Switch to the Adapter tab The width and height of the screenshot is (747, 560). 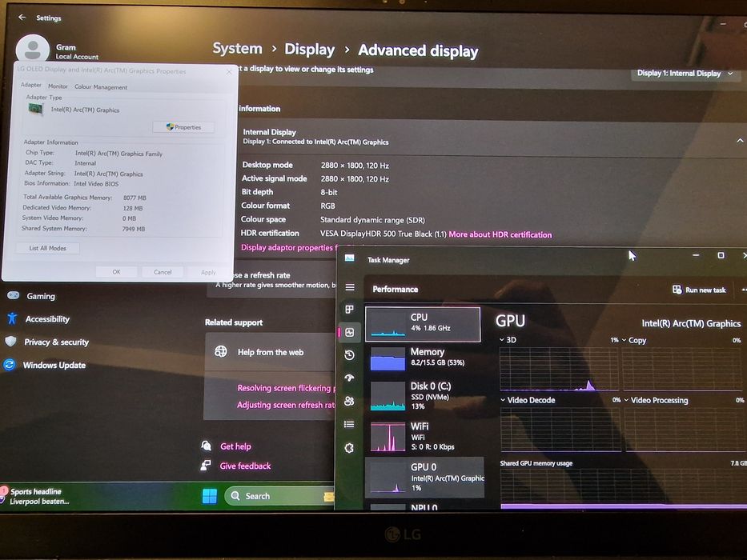click(31, 85)
